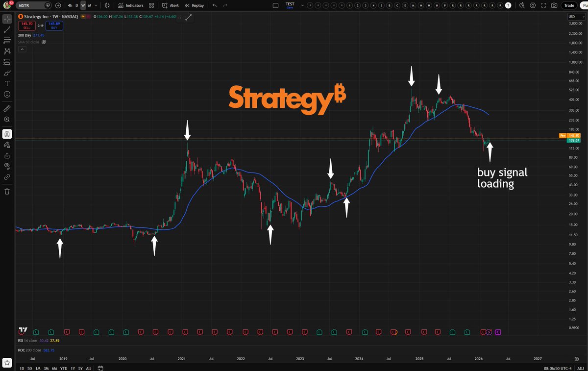Viewport: 588px width, 371px height.
Task: Toggle magnet mode in left sidebar
Action: [x=7, y=134]
